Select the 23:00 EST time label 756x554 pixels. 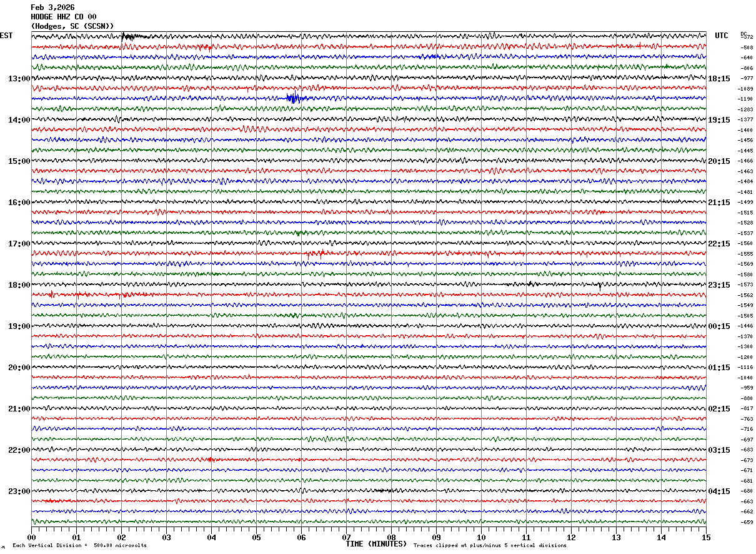coord(19,491)
